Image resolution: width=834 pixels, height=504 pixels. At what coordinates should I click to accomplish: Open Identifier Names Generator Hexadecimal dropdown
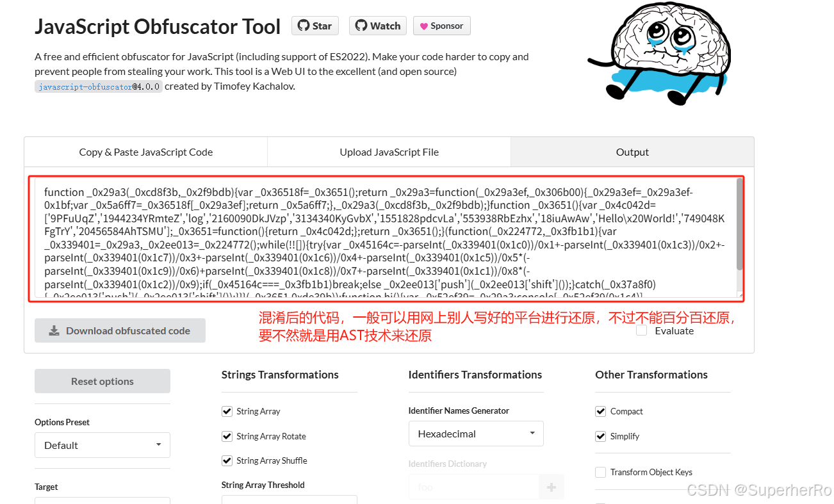coord(476,434)
